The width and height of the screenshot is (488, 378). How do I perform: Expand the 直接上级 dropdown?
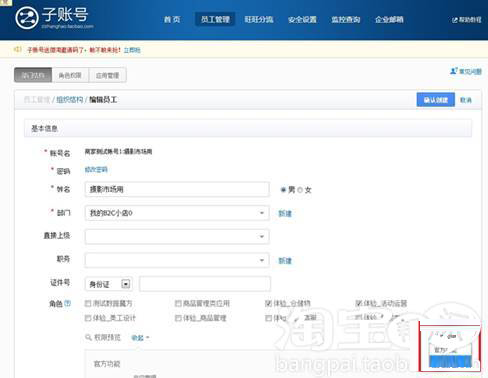(x=177, y=237)
